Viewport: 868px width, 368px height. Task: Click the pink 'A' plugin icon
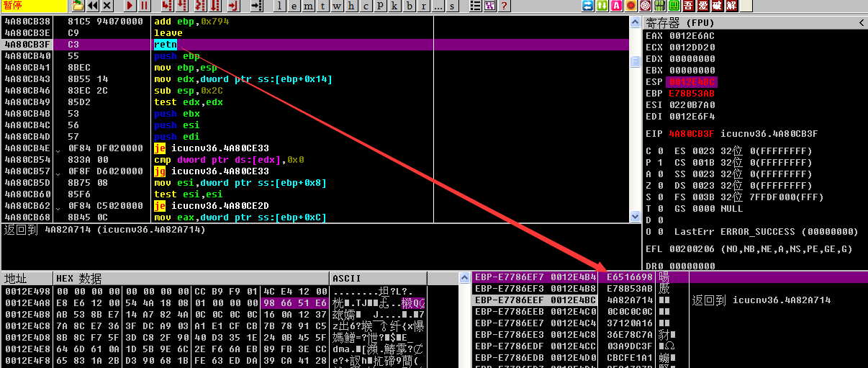pos(616,6)
